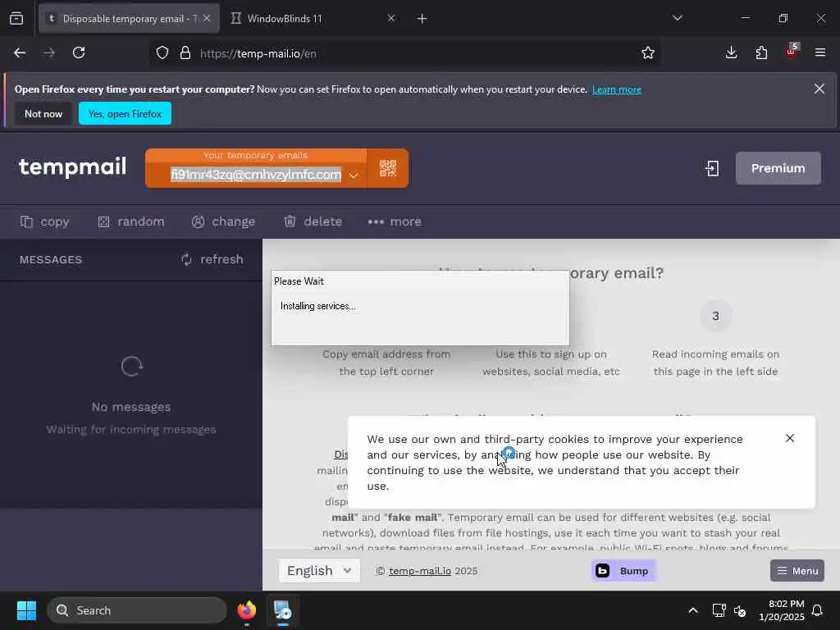Open tracking protection shield icon
This screenshot has height=630, width=840.
(162, 53)
